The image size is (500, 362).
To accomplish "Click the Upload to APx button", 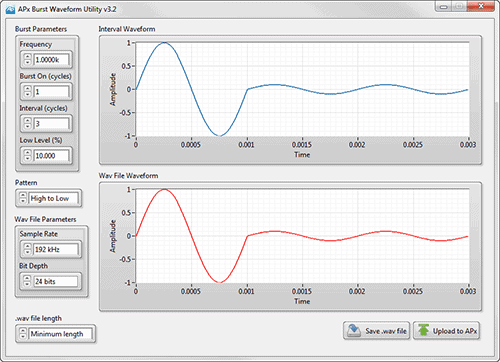I will pyautogui.click(x=447, y=331).
